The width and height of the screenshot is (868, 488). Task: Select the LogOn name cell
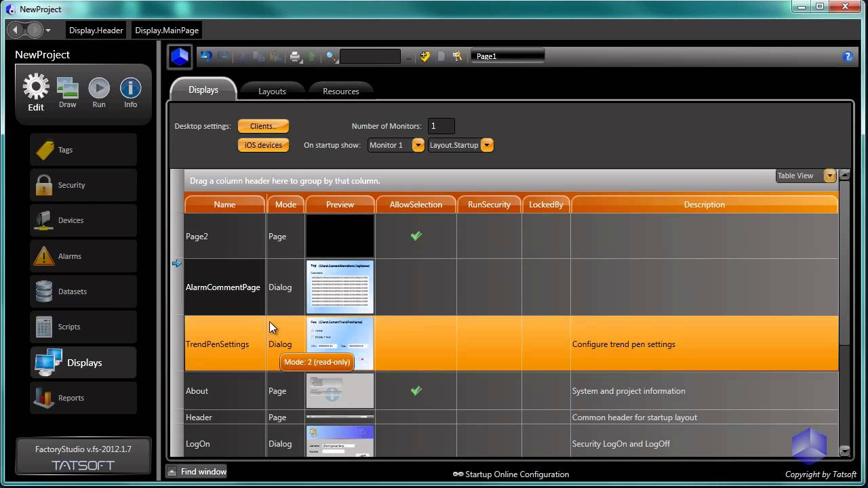pos(225,443)
